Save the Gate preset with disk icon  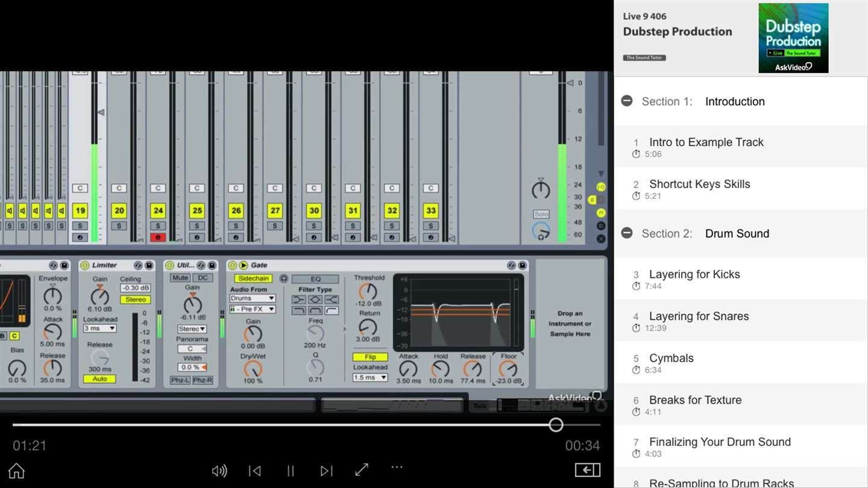pos(522,265)
